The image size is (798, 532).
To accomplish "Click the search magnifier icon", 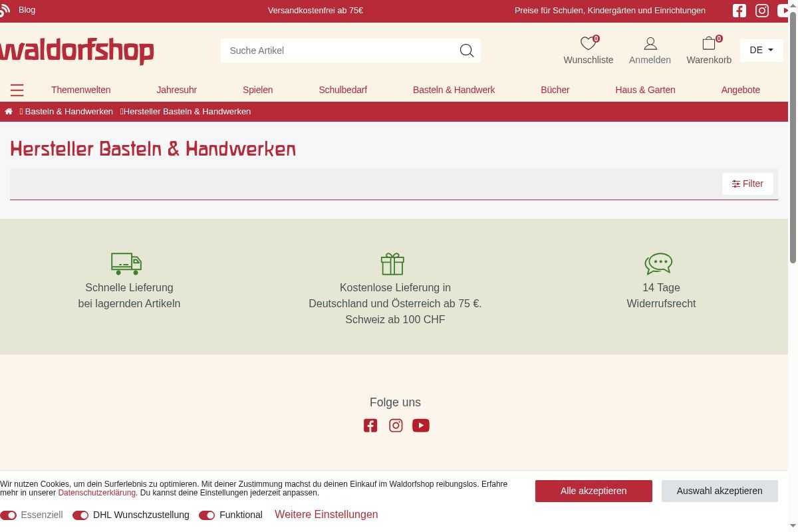I will [467, 51].
